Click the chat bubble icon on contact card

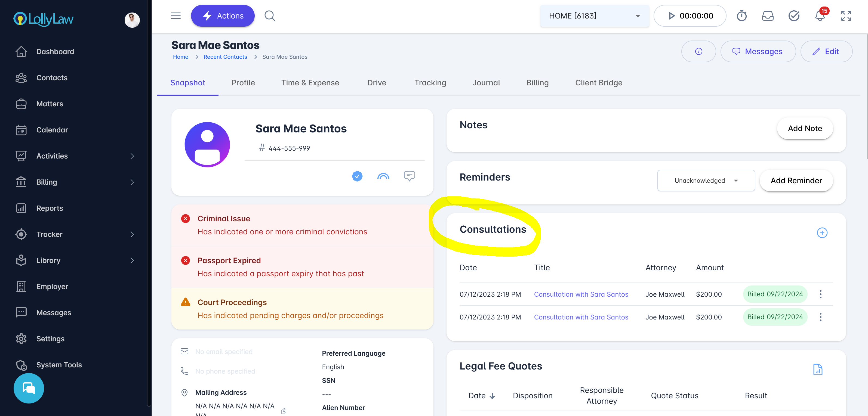click(409, 176)
